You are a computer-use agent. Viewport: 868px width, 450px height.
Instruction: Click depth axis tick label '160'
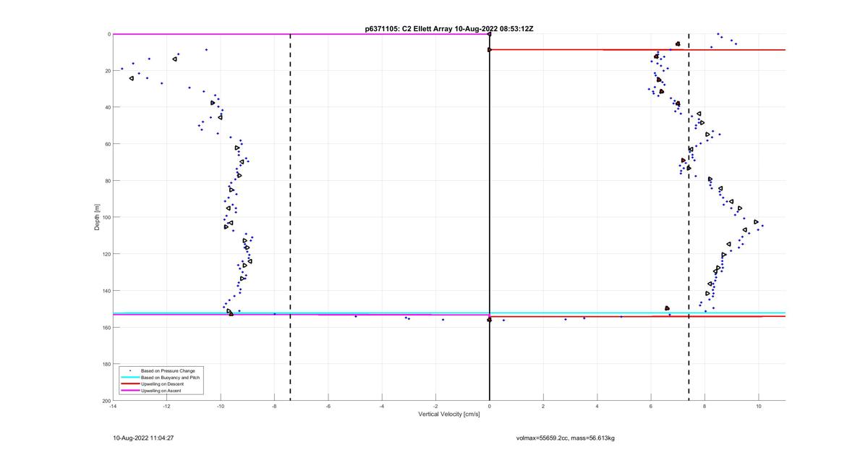tap(106, 327)
